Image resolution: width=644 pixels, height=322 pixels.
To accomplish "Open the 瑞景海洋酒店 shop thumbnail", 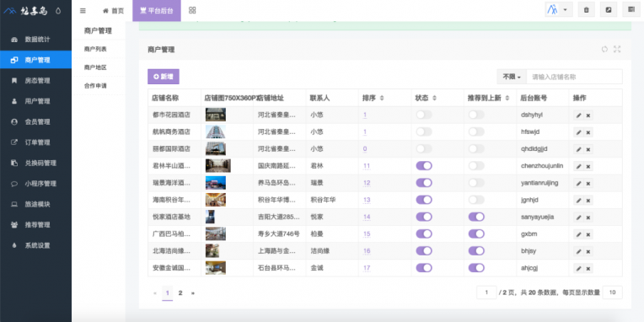I will 216,183.
